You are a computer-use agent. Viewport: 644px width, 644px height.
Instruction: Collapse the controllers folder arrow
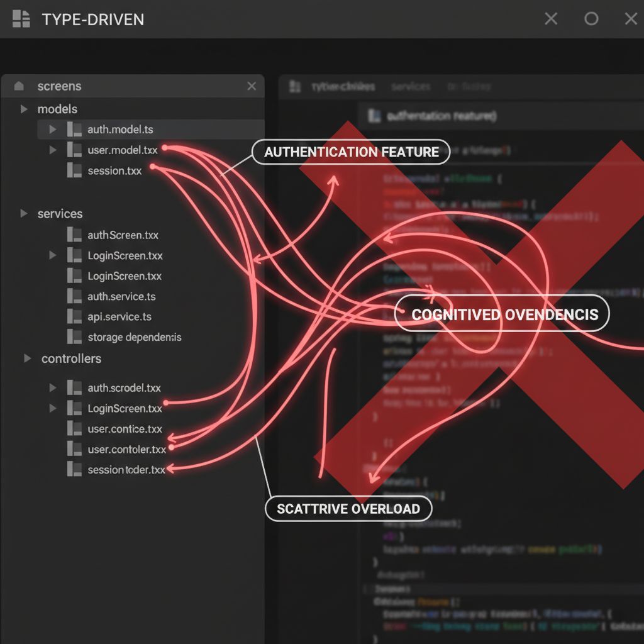(x=27, y=358)
